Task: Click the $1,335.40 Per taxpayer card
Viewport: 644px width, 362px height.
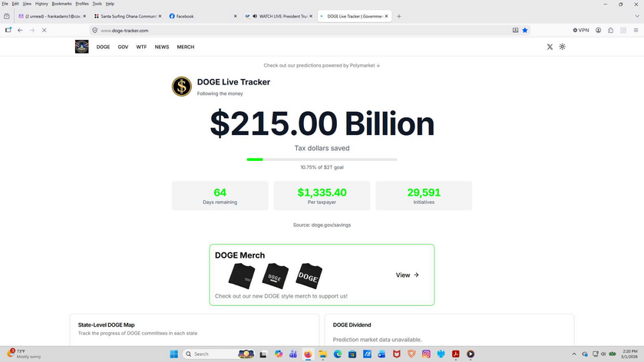Action: click(322, 196)
